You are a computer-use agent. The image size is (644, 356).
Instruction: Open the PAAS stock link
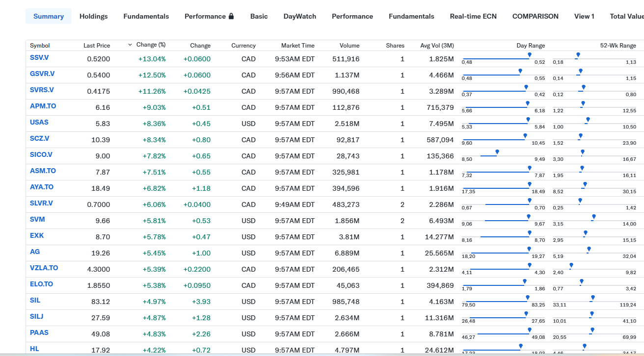coord(39,332)
